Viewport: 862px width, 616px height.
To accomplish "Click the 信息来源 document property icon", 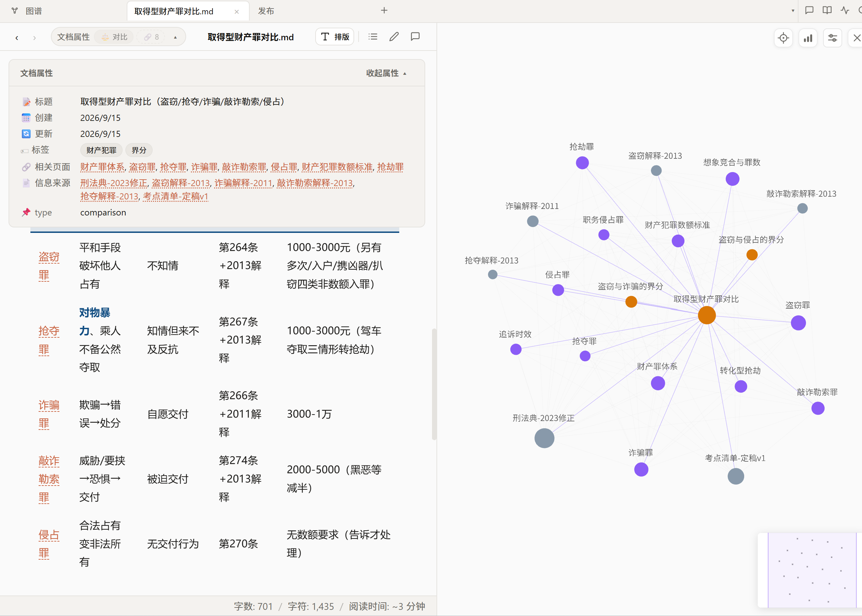I will click(26, 183).
